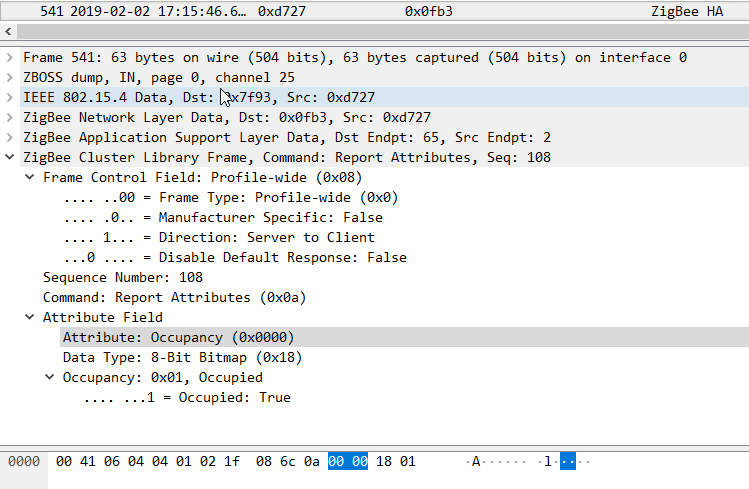Viewport: 749px width, 489px height.
Task: Click hex byte 08 in bytes pane
Action: click(264, 461)
